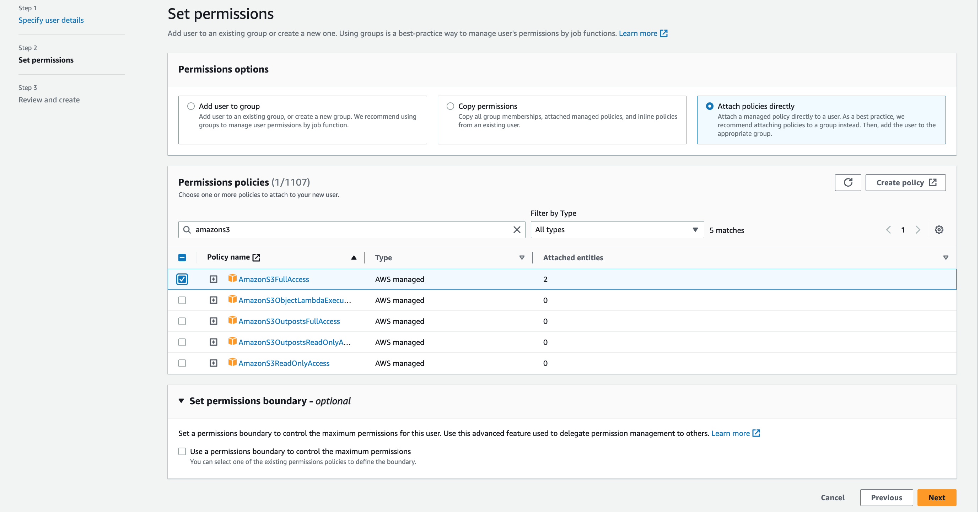Toggle the select-all policies header checkbox
This screenshot has width=980, height=512.
(x=182, y=258)
